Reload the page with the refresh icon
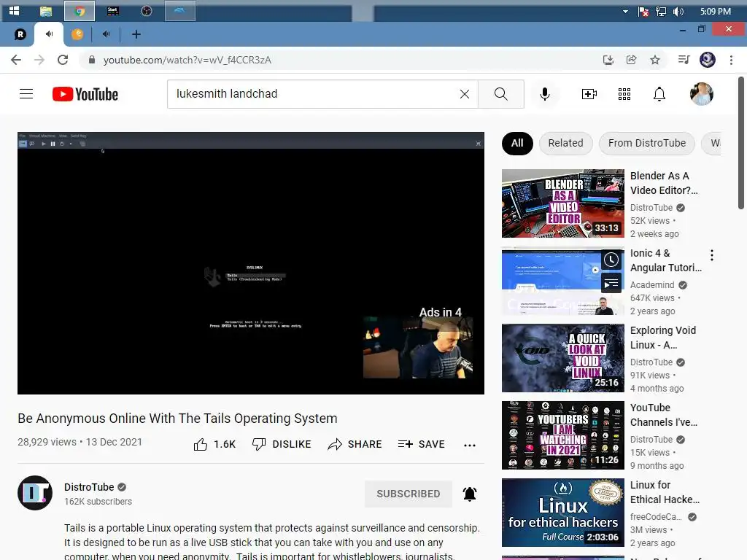The image size is (747, 560). click(63, 60)
